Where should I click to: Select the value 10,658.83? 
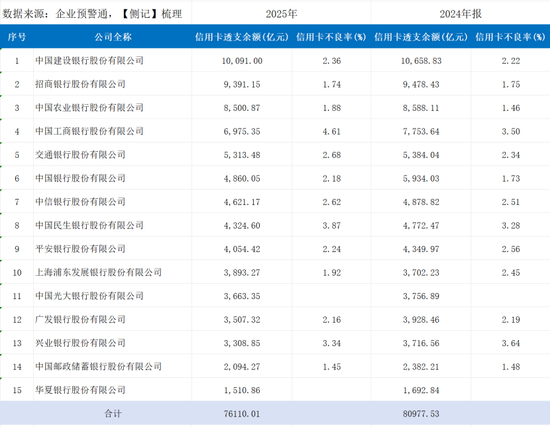(x=421, y=61)
